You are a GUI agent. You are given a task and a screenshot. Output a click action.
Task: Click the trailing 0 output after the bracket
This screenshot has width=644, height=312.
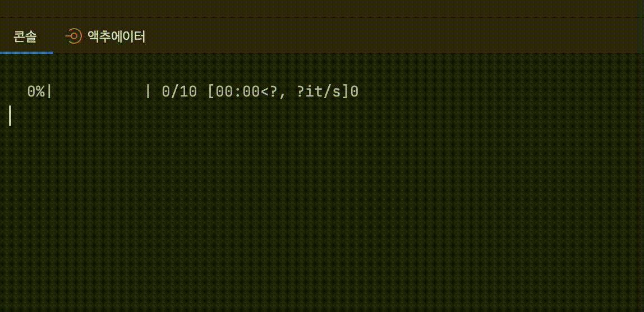point(354,91)
